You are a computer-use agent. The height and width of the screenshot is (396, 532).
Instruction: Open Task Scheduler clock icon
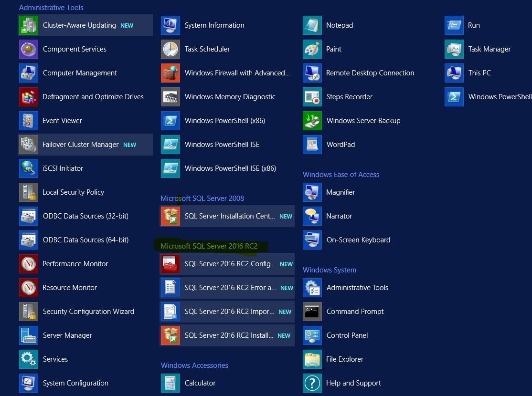pyautogui.click(x=170, y=49)
